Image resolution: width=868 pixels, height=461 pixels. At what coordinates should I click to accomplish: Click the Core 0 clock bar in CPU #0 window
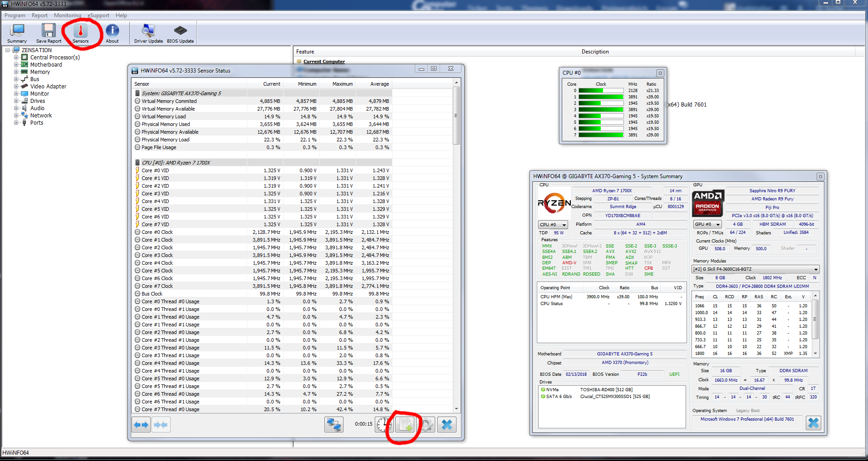[x=601, y=91]
